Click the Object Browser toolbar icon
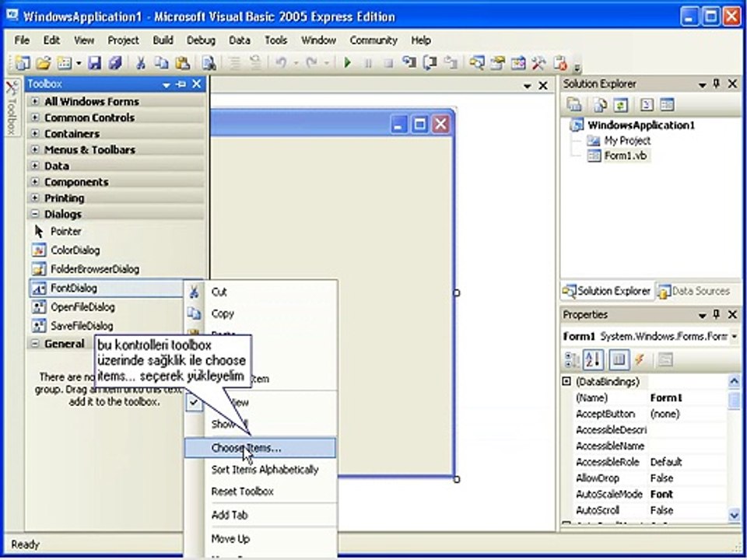Image resolution: width=747 pixels, height=560 pixels. pos(518,63)
